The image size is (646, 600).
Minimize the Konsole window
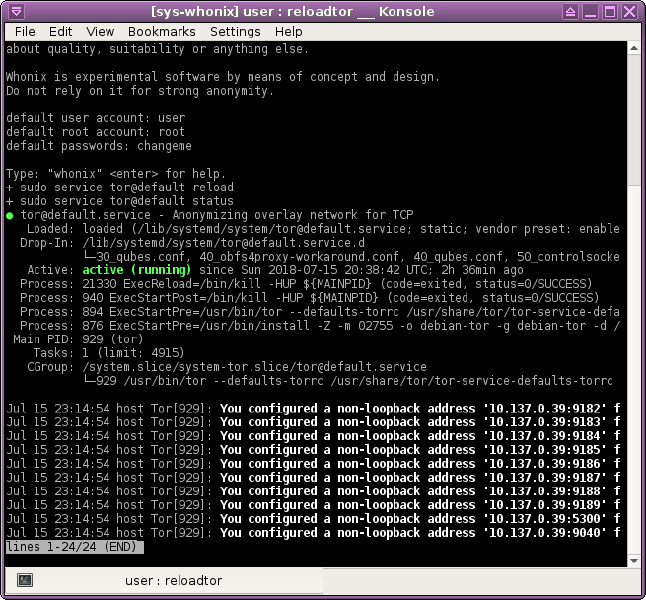pos(590,12)
